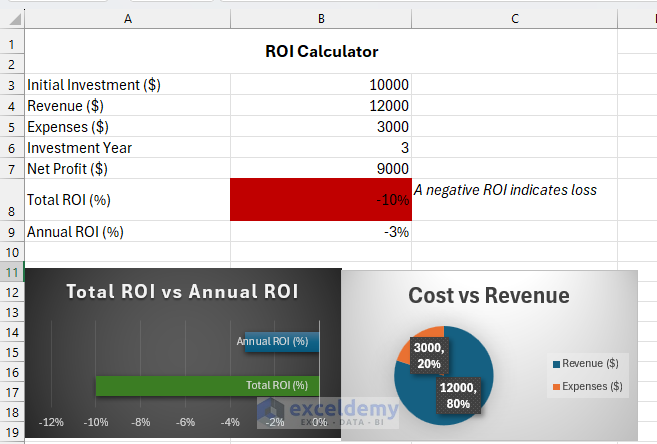Click the -10% axis label in bar chart

(96, 422)
